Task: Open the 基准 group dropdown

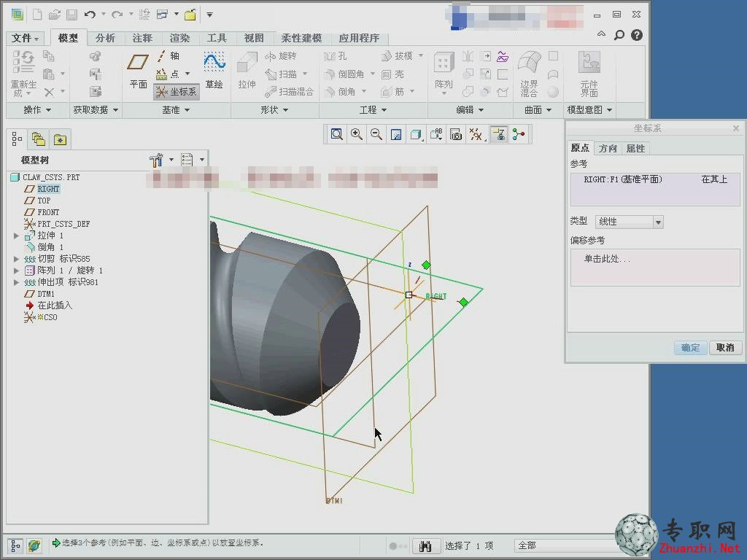Action: [x=176, y=110]
